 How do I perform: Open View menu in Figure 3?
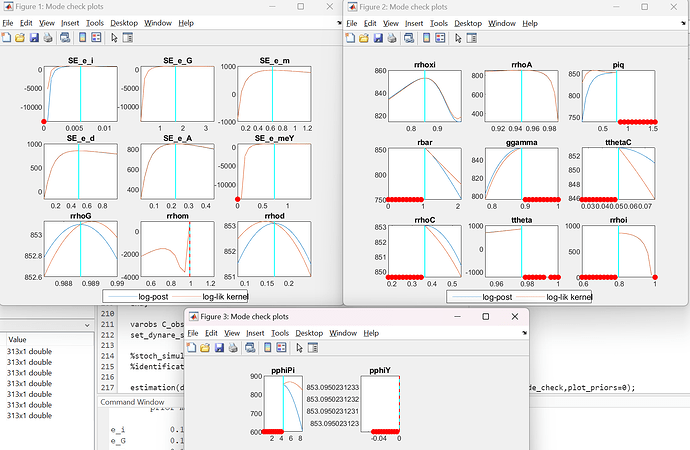(232, 333)
